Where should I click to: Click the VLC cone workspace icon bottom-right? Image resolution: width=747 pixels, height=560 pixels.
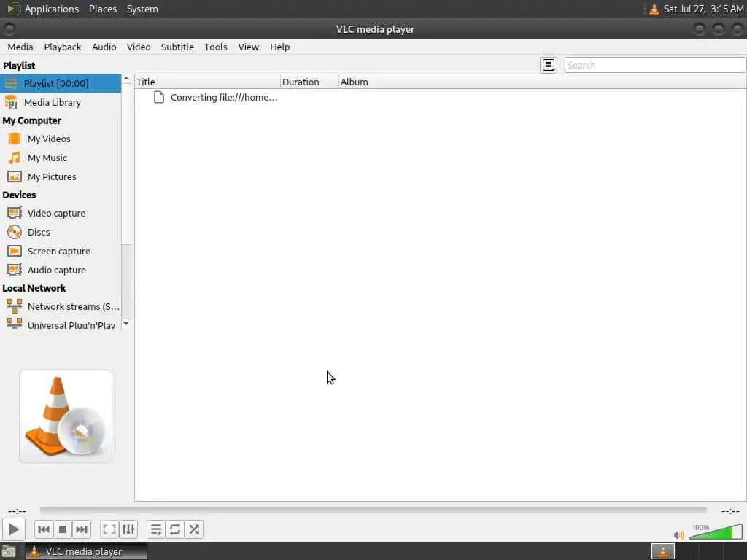click(662, 551)
